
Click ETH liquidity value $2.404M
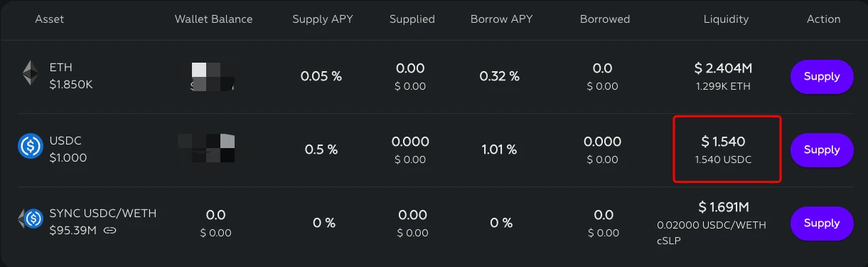723,68
